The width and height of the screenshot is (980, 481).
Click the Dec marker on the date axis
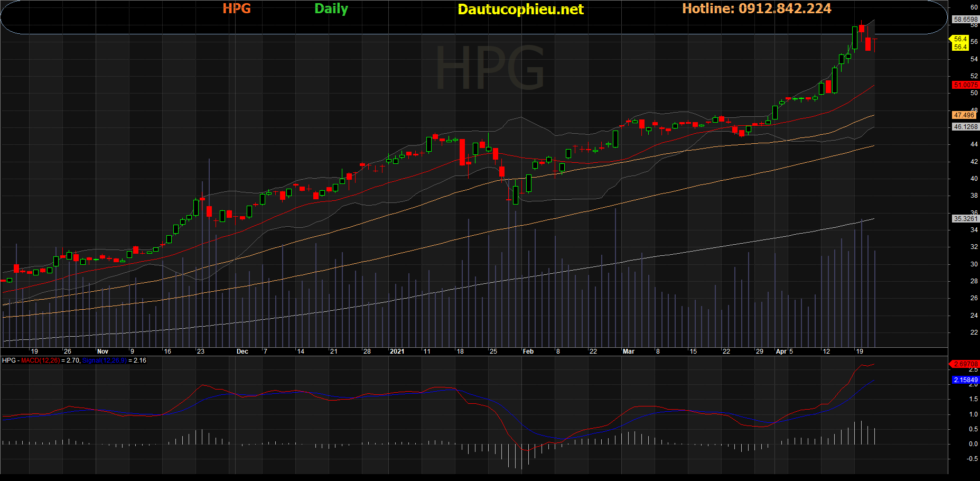pos(242,351)
